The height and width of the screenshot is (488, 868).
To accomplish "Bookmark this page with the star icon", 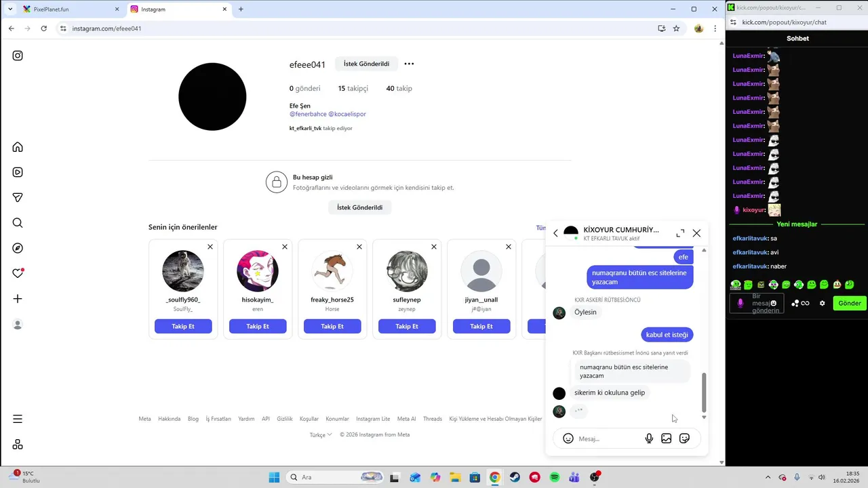I will tap(676, 28).
